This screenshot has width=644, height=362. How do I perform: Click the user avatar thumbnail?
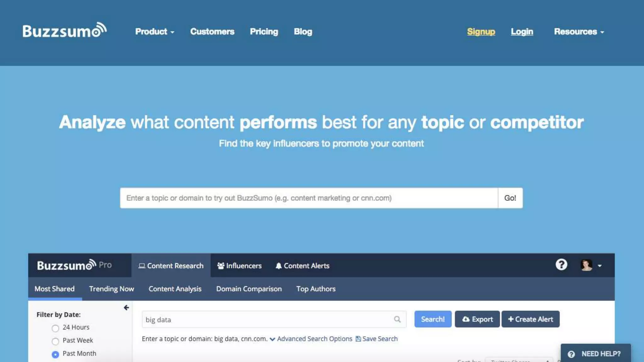586,265
